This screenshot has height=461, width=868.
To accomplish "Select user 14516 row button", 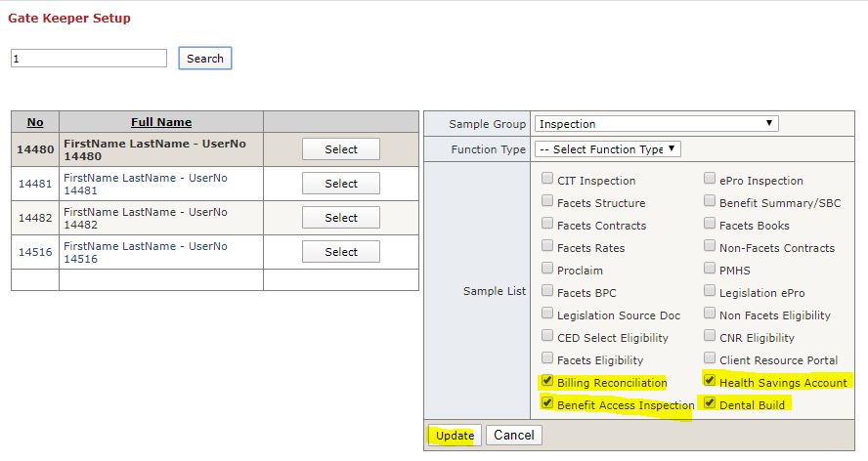I will 341,252.
